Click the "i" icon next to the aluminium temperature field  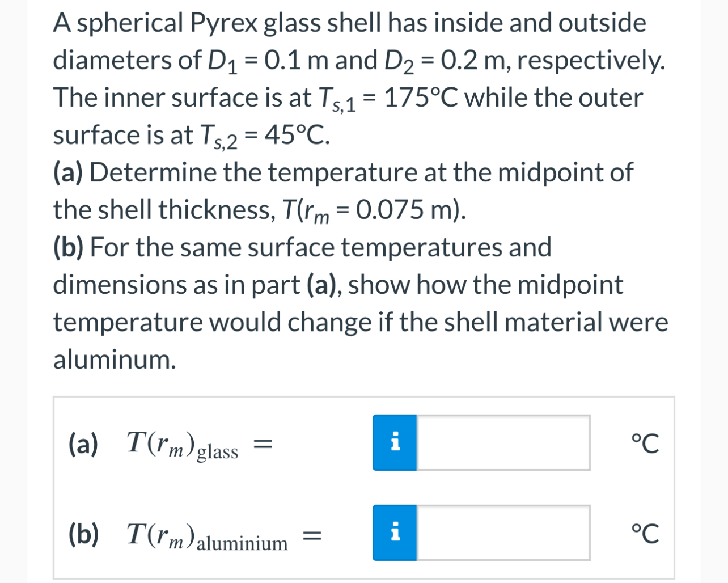click(x=395, y=532)
